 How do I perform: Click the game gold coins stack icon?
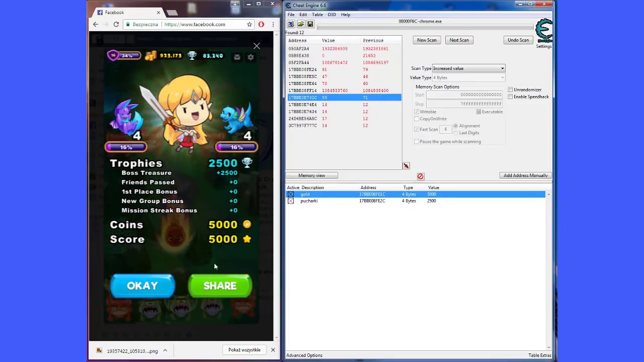[150, 56]
